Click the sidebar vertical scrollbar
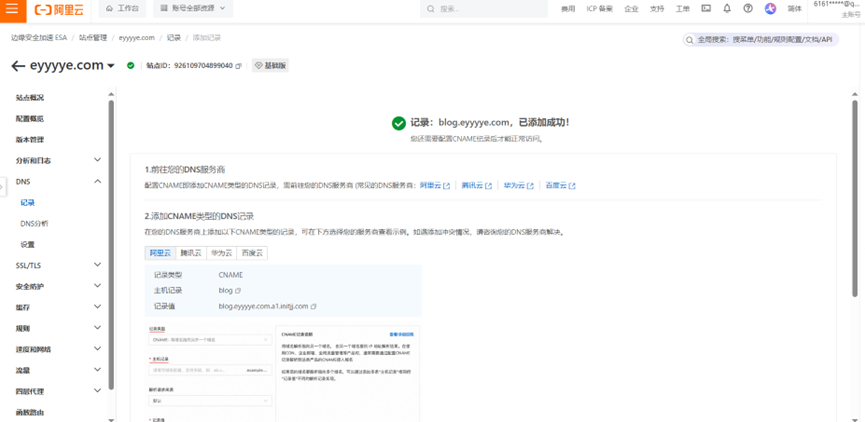Viewport: 865px width, 422px height. point(111,245)
